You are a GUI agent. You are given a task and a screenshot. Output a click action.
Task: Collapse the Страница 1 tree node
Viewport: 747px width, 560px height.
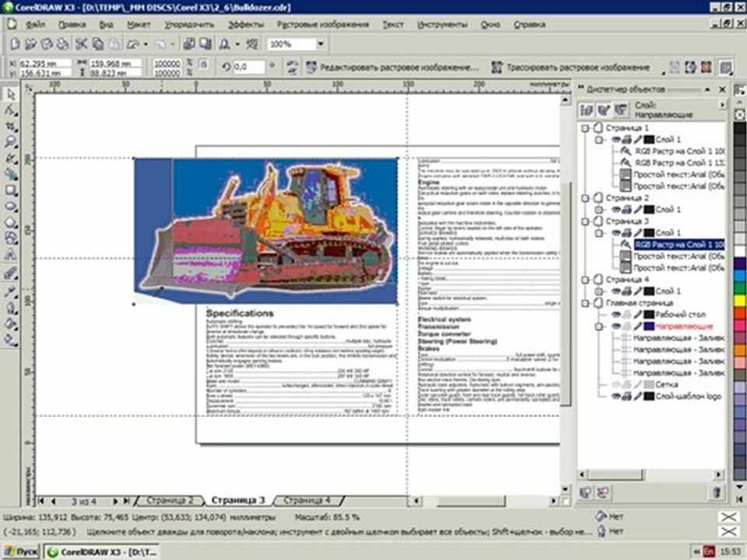585,128
